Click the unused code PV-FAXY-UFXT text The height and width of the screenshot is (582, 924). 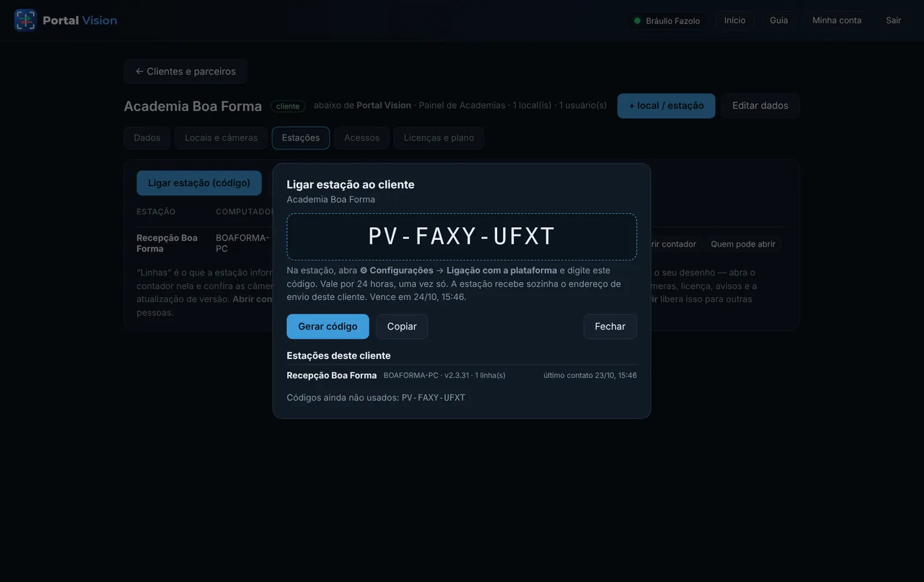[433, 398]
